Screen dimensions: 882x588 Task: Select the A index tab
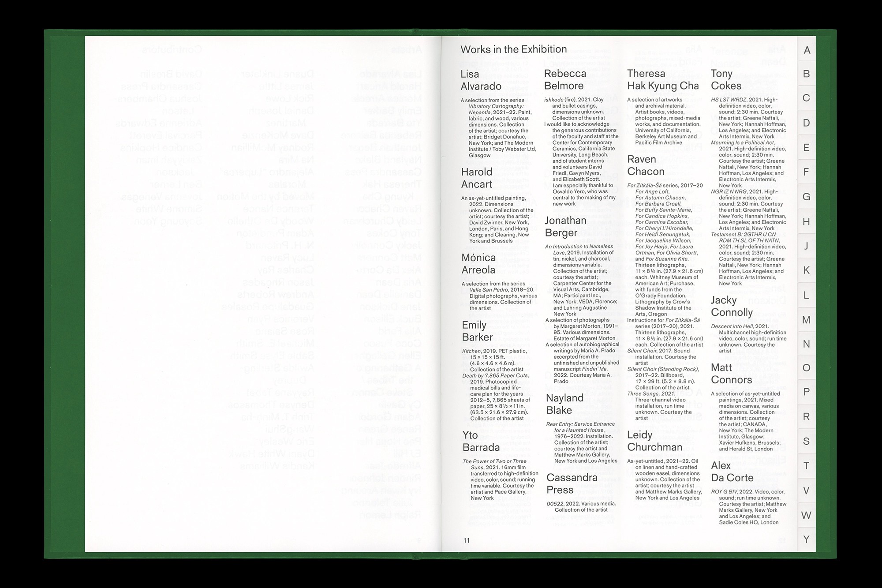[807, 50]
